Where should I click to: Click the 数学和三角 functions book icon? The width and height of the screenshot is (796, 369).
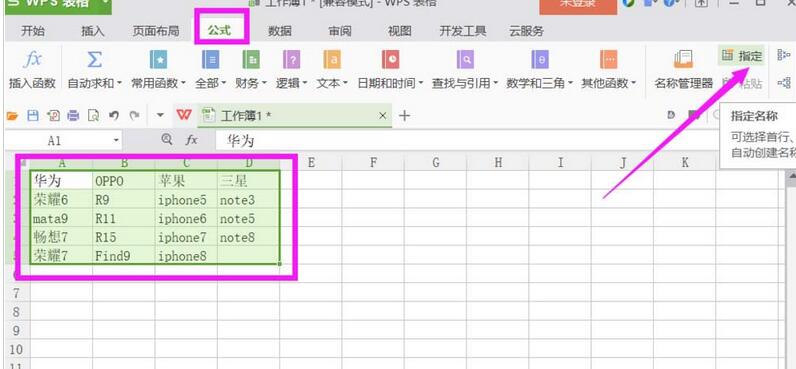click(x=540, y=60)
